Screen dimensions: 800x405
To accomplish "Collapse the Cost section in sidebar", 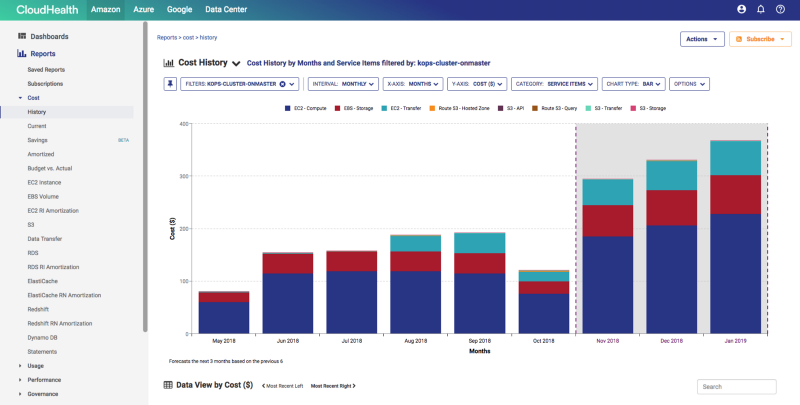I will 20,98.
